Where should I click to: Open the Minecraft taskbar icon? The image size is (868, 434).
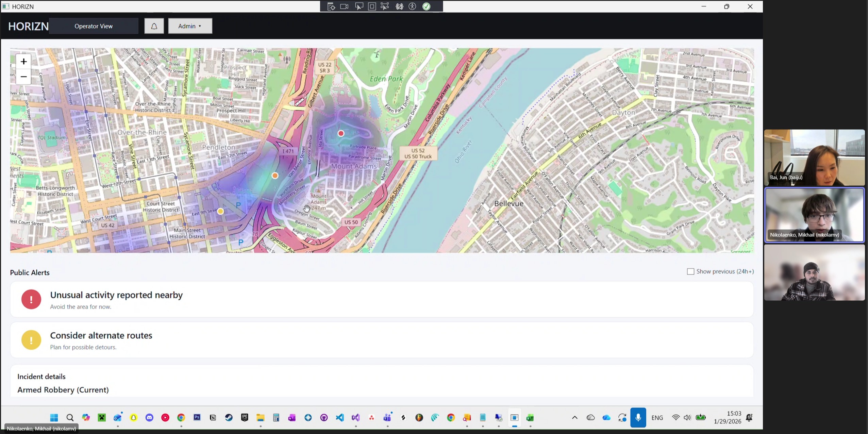[102, 418]
